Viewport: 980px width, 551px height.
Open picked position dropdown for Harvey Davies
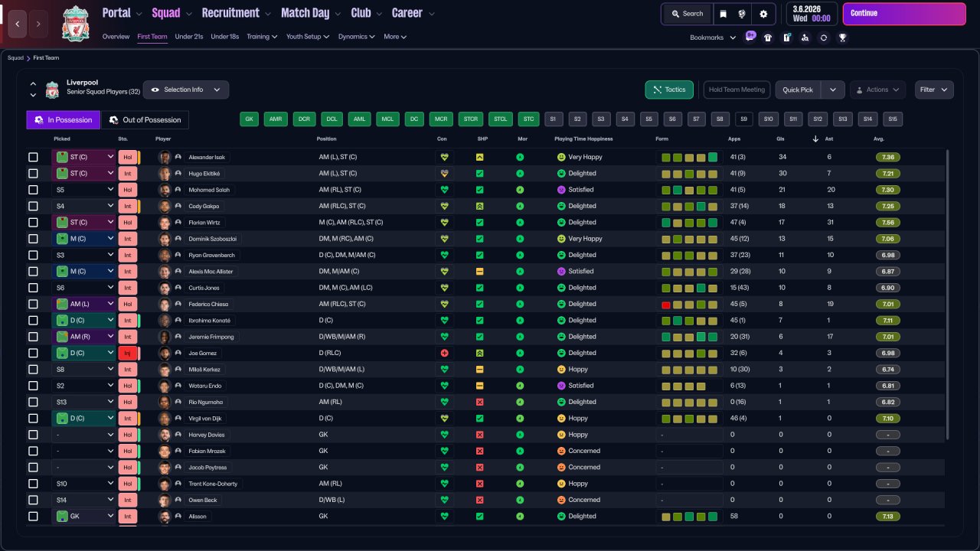(x=84, y=435)
